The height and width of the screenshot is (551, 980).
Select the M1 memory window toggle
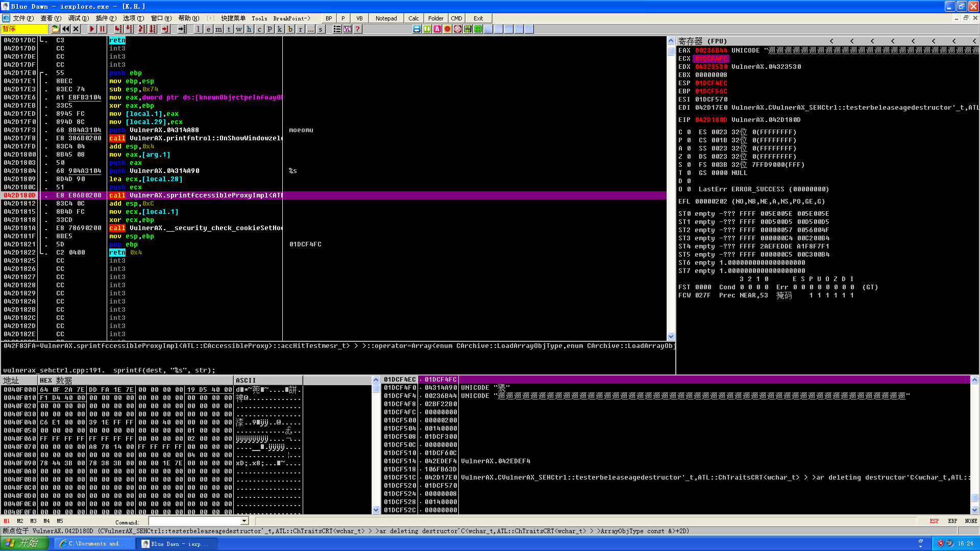tap(7, 521)
